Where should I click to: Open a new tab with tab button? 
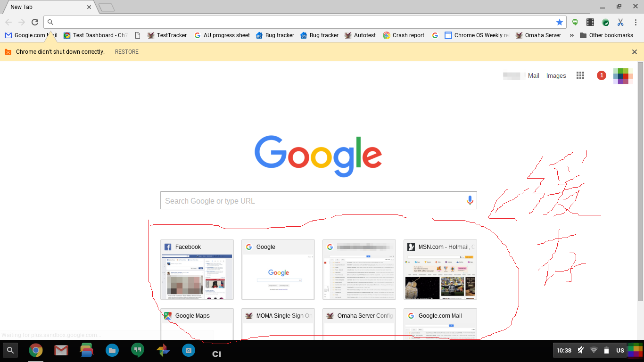click(107, 8)
